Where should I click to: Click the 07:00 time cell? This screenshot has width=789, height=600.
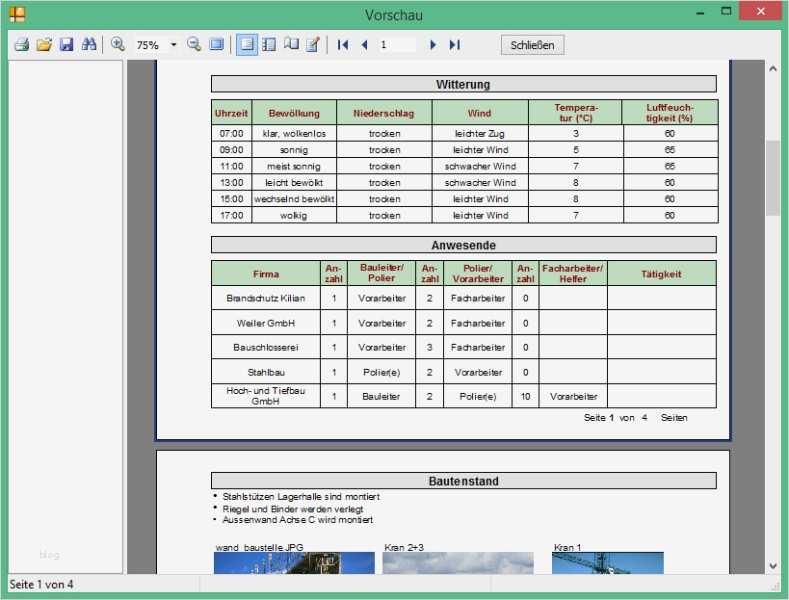coord(231,133)
